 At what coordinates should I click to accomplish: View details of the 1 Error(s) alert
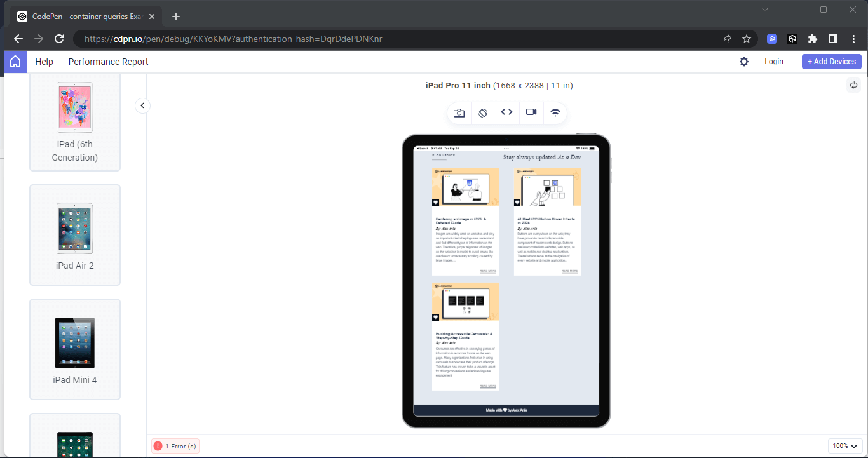175,445
